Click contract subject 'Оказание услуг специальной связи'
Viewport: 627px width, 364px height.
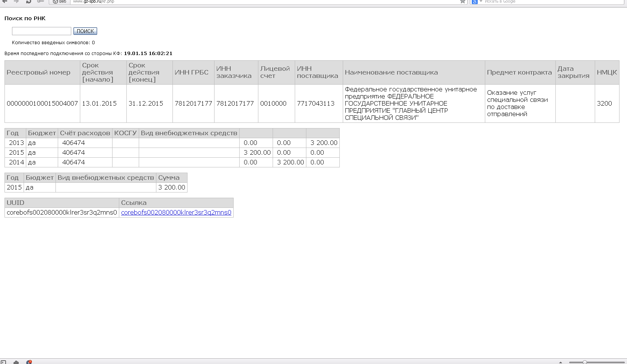click(x=520, y=103)
